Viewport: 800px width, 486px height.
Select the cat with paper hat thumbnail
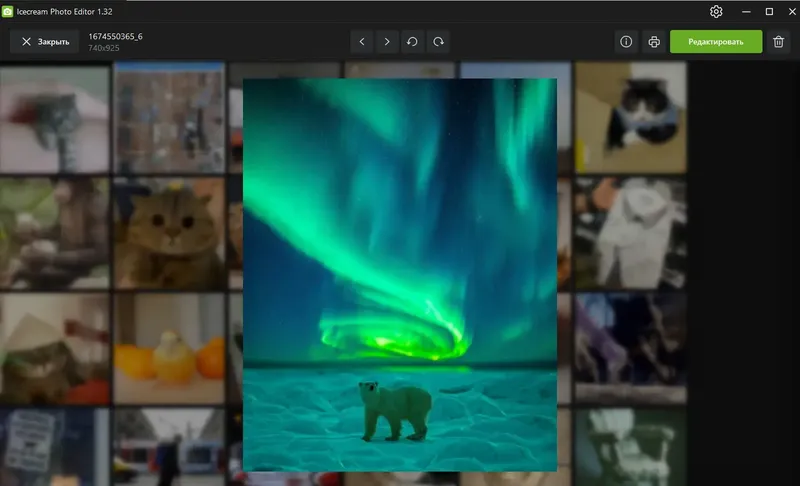coord(55,349)
